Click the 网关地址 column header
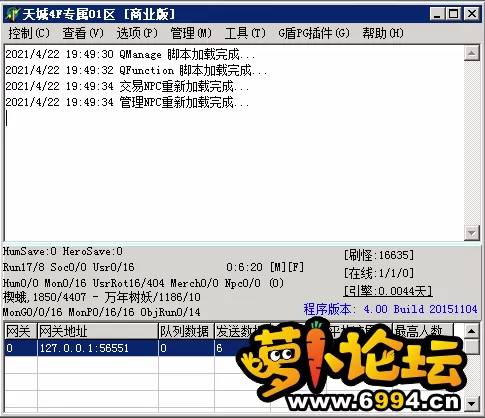485x418 pixels. coord(98,331)
